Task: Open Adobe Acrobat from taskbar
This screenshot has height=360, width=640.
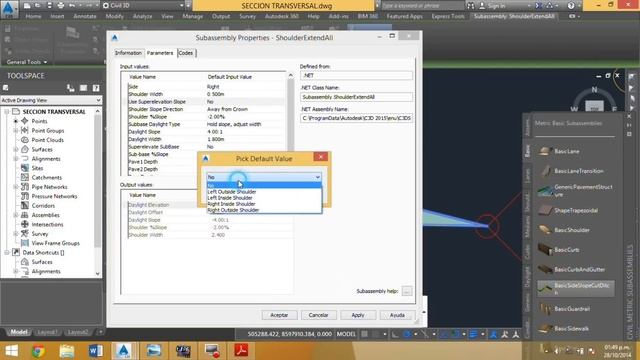Action: (x=241, y=351)
